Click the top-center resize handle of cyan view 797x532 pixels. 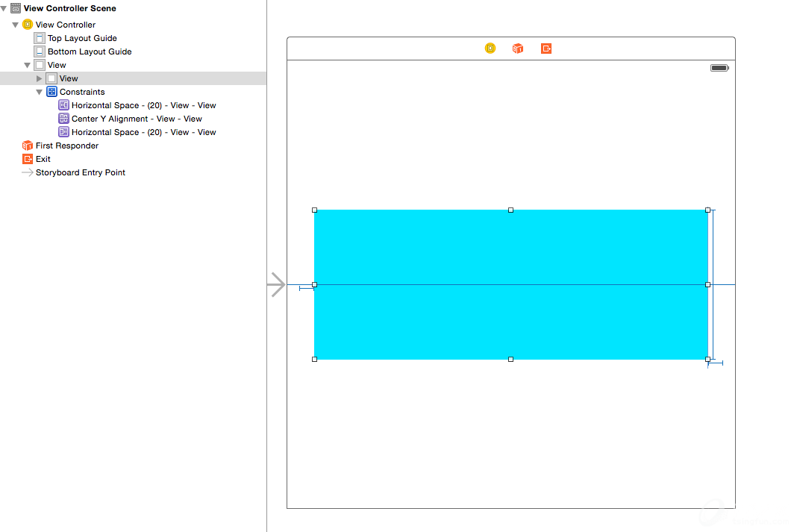pyautogui.click(x=510, y=210)
